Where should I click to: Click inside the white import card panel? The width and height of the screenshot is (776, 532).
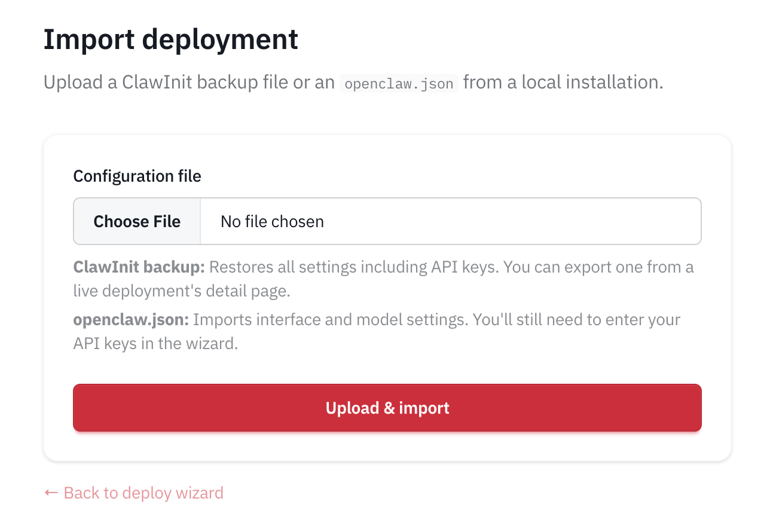tap(387, 371)
